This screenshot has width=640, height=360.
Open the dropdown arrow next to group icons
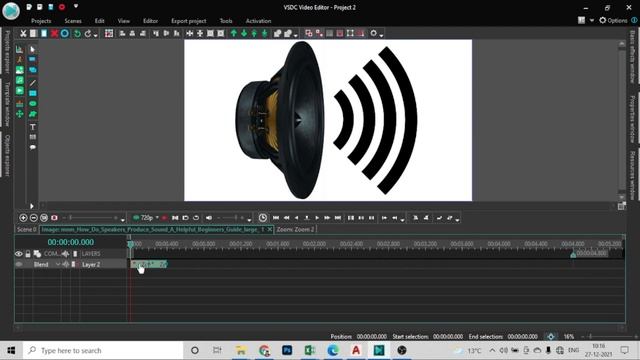click(x=296, y=35)
